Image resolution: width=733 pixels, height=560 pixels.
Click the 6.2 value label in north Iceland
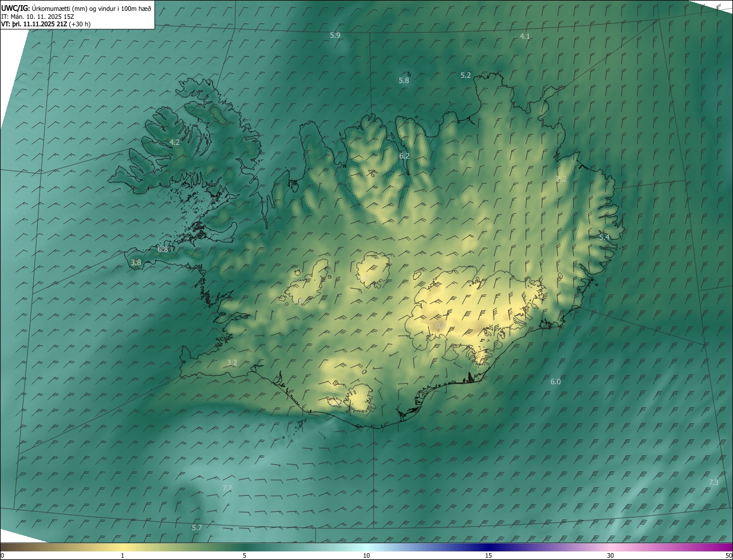[404, 156]
